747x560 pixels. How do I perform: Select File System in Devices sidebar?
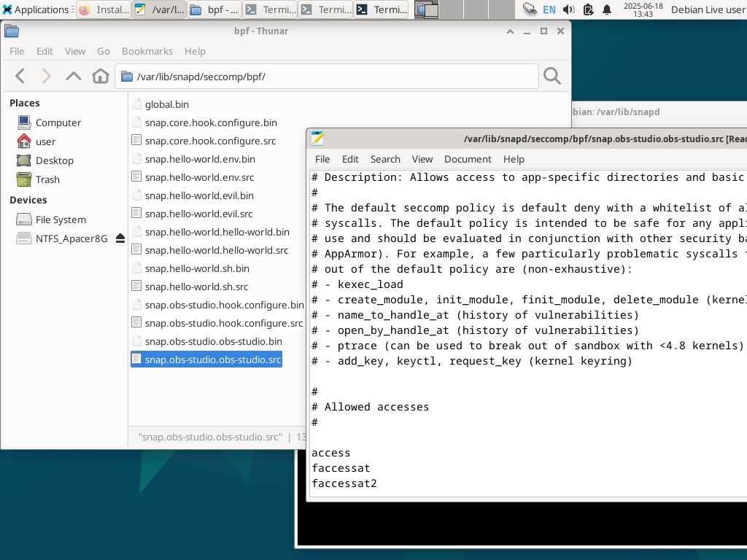click(x=61, y=219)
